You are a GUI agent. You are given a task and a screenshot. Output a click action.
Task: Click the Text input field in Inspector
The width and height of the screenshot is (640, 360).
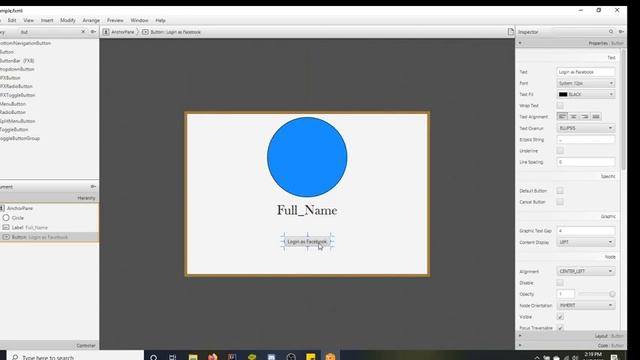[586, 72]
